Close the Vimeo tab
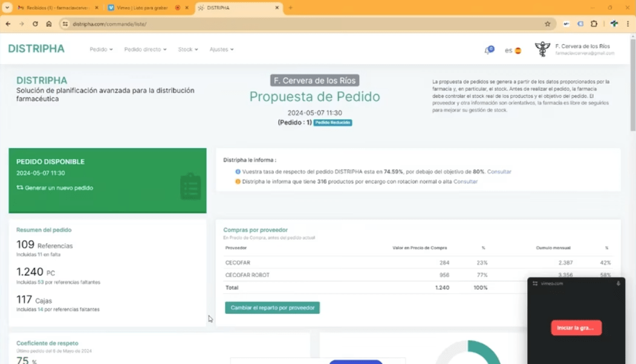 click(x=187, y=8)
